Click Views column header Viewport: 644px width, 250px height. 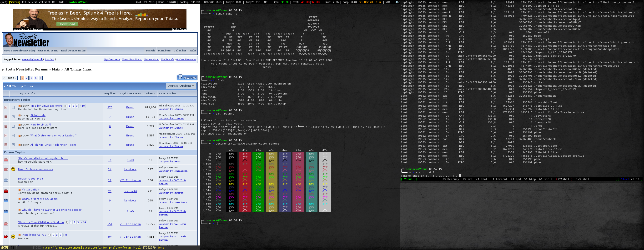tap(151, 94)
